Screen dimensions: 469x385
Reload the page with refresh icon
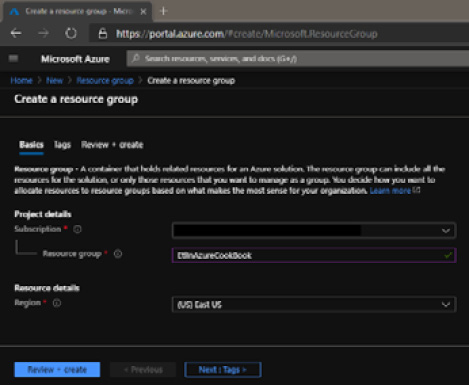(71, 33)
